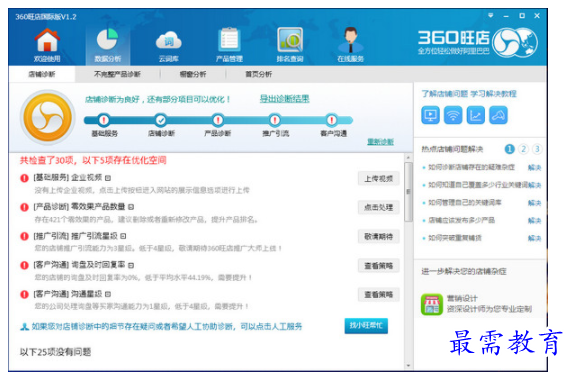Switch to the 店铺诊断 tab
571x374 pixels.
42,74
